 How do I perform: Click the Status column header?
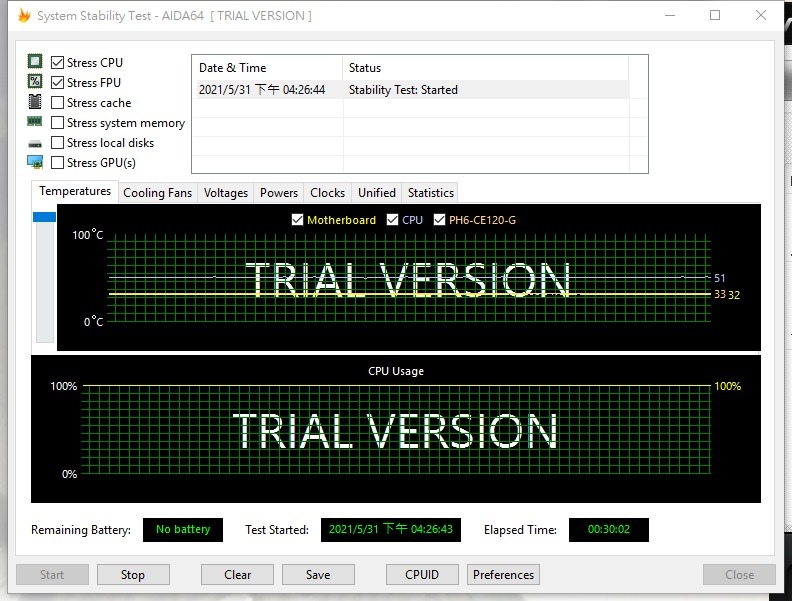(486, 68)
